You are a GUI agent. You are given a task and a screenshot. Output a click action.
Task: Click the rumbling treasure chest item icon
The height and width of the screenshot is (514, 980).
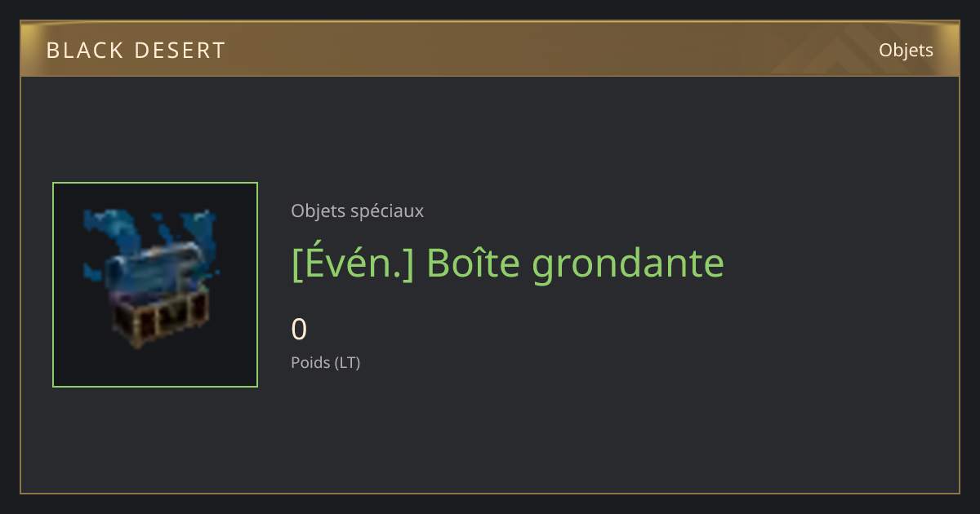155,280
